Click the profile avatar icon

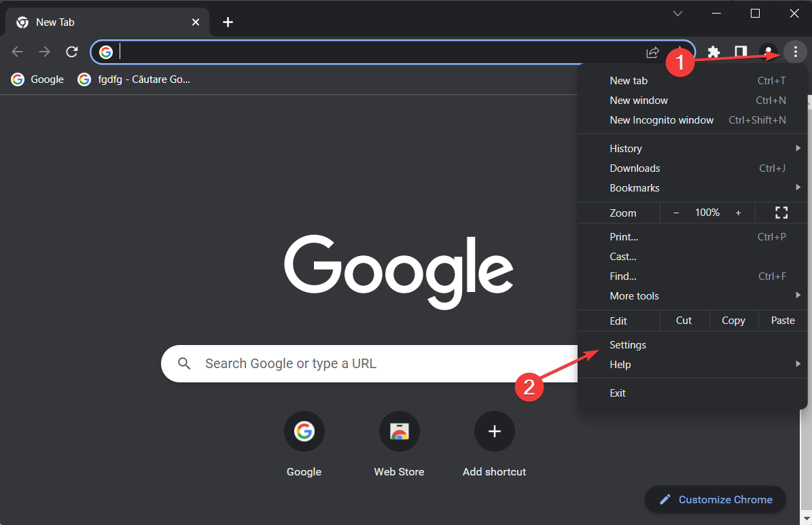click(x=768, y=52)
